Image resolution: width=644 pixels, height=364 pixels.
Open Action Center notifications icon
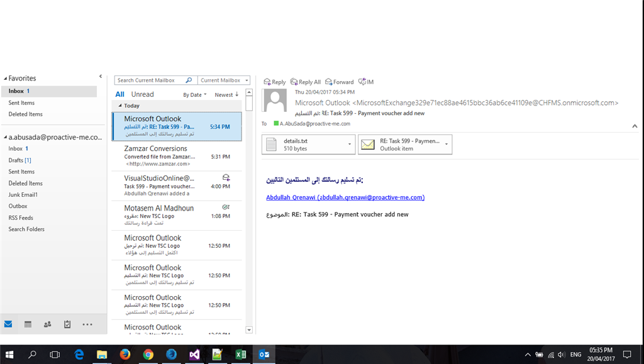point(627,355)
